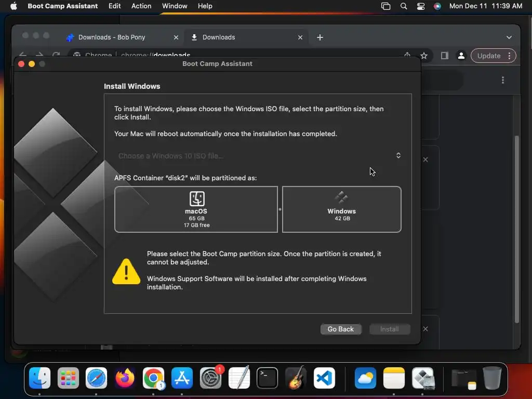
Task: Open the cloud weather app in Dock
Action: point(365,378)
